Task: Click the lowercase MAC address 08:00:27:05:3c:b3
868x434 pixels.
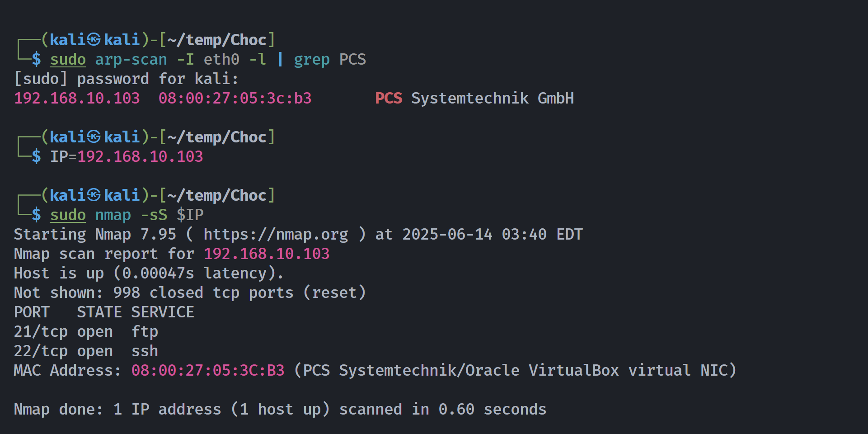Action: coord(235,98)
